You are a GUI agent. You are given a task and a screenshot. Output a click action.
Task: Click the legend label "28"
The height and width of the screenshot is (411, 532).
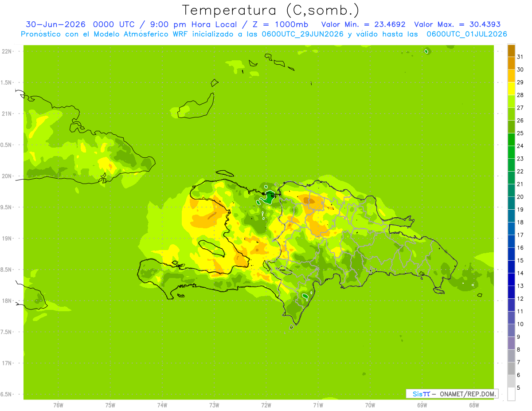[520, 95]
